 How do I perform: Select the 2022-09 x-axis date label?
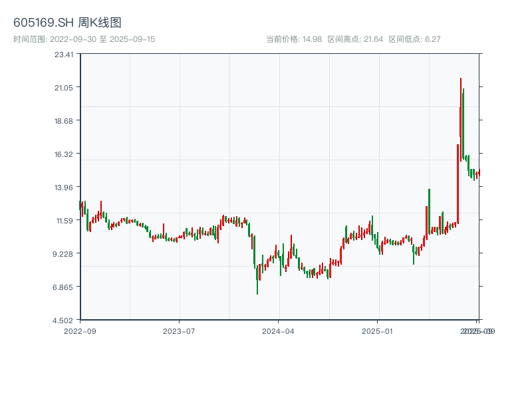click(80, 331)
